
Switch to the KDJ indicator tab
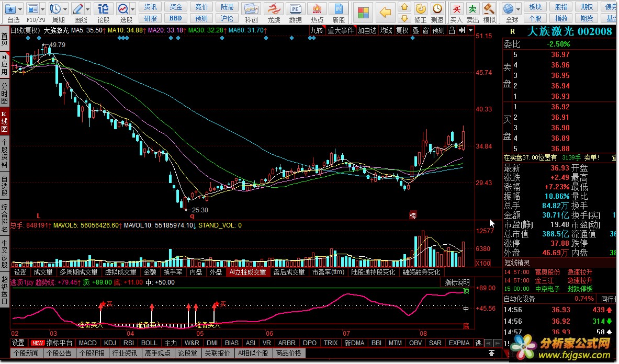click(110, 343)
